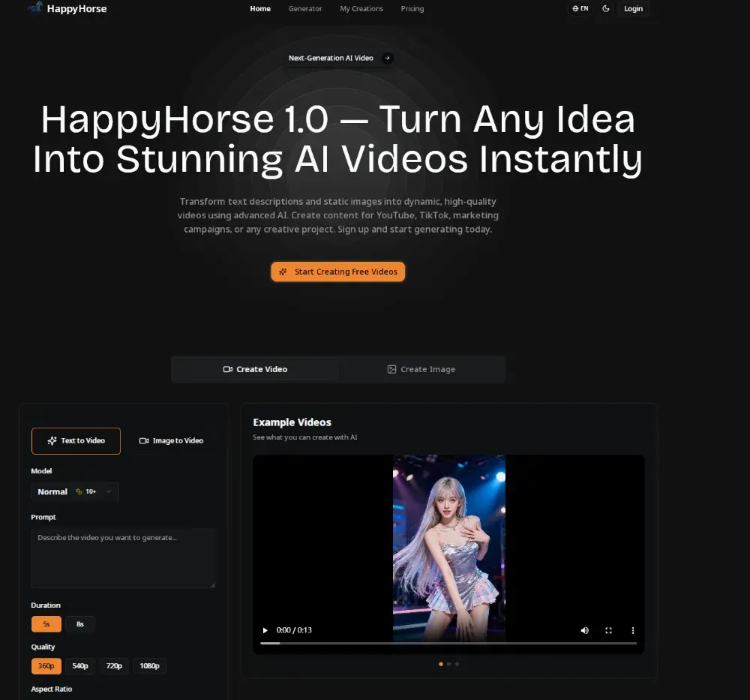This screenshot has height=700, width=750.
Task: Click the arrow icon in Next-Generation AI Video badge
Action: (x=388, y=58)
